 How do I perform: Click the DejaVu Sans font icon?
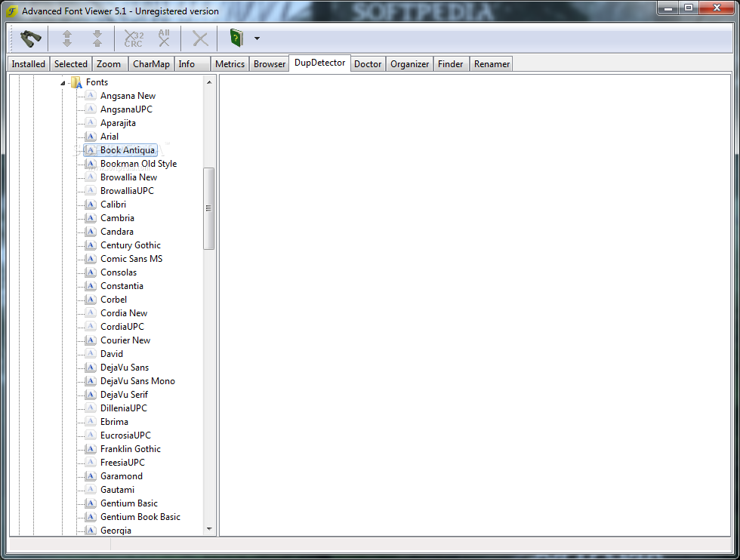(x=91, y=368)
